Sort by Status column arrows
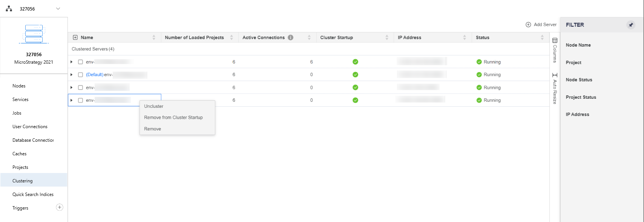This screenshot has width=644, height=222. click(542, 37)
